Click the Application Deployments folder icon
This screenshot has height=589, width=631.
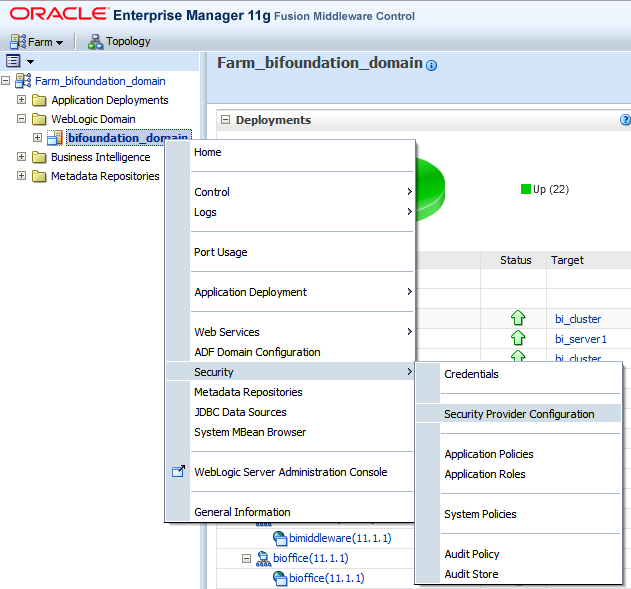39,100
